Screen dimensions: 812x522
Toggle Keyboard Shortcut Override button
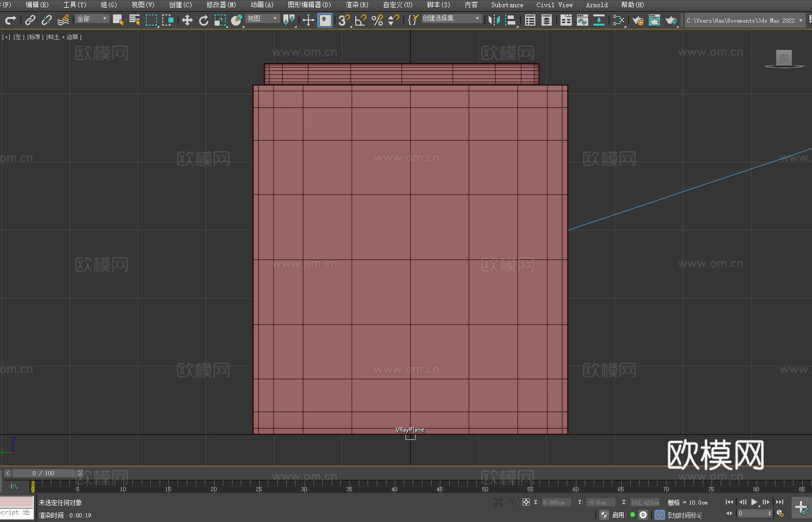click(x=325, y=20)
